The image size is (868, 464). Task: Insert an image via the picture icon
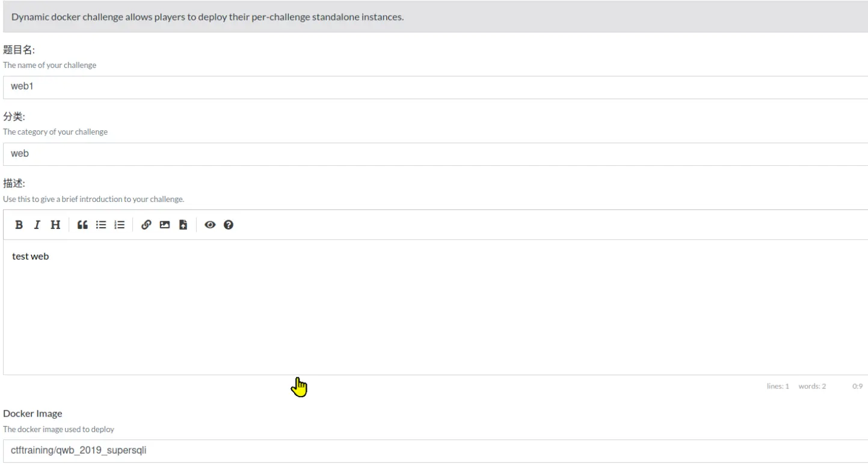[164, 225]
